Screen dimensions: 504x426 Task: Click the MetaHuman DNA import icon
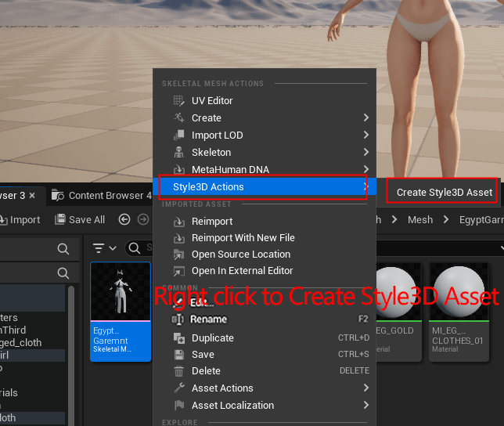179,169
